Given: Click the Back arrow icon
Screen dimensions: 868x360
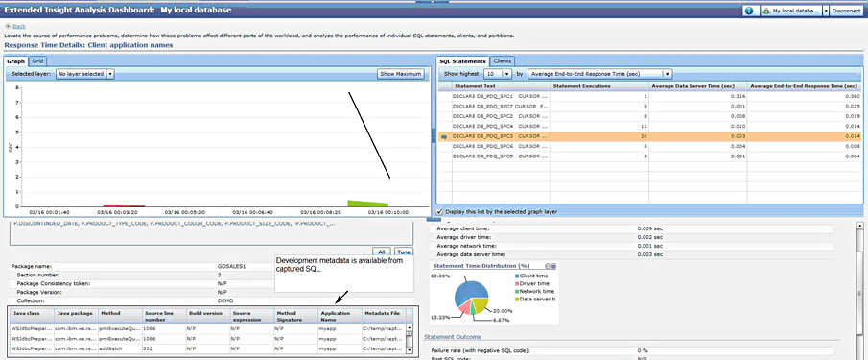Looking at the screenshot, I should click(x=8, y=26).
